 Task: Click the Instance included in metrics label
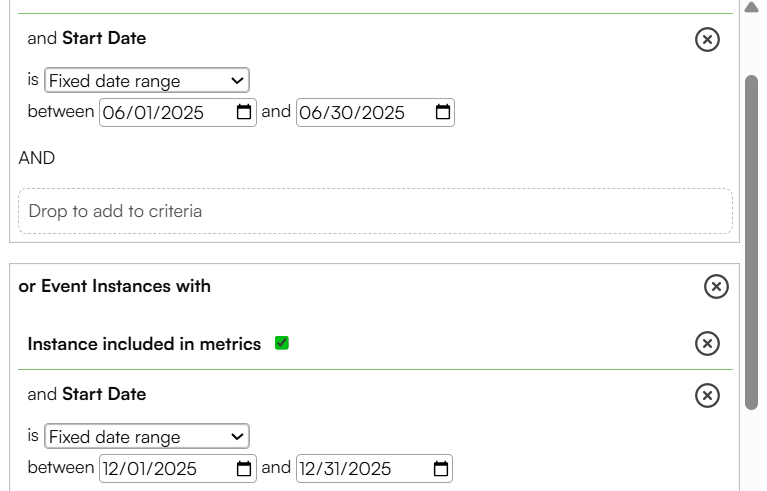tap(144, 344)
